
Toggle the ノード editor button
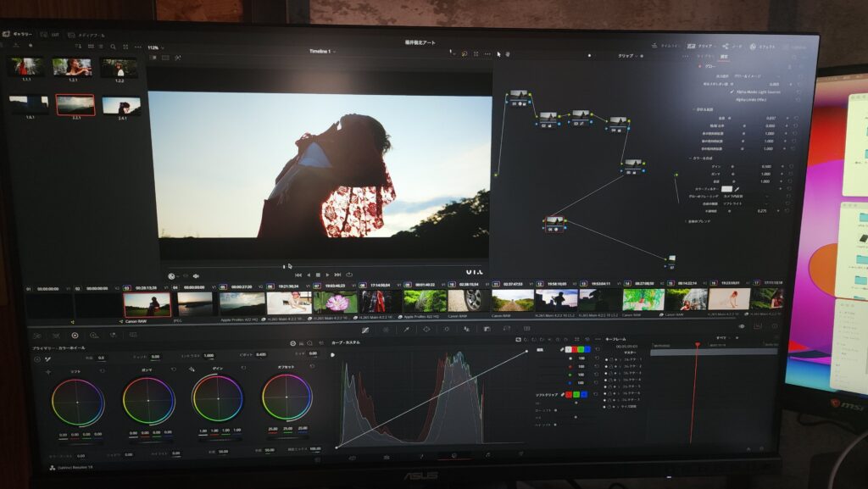click(x=732, y=46)
